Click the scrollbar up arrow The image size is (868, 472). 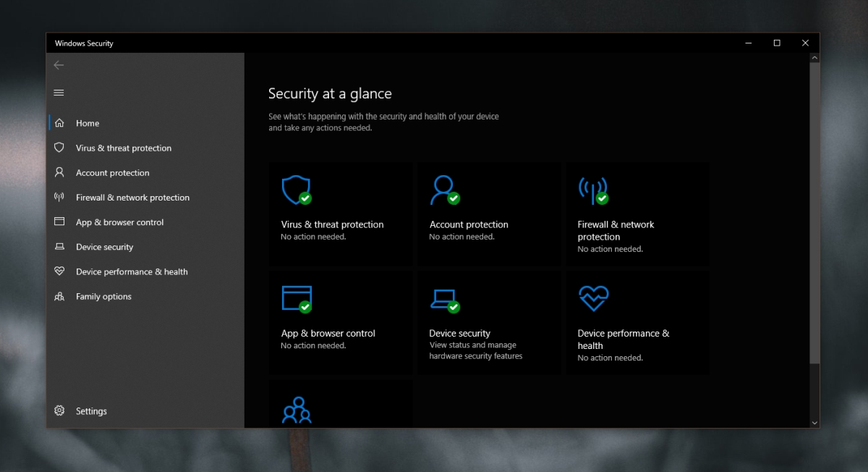814,58
